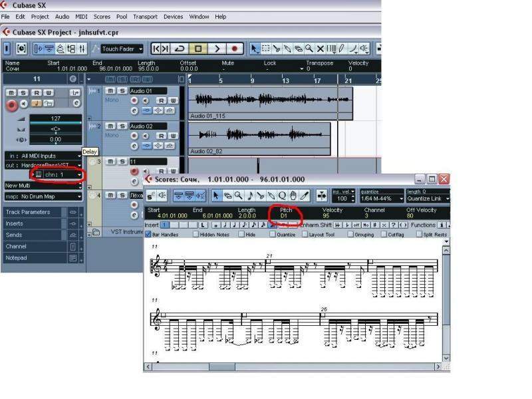Select the project toolbar Play speaker tool
The image size is (532, 399).
pos(364,49)
